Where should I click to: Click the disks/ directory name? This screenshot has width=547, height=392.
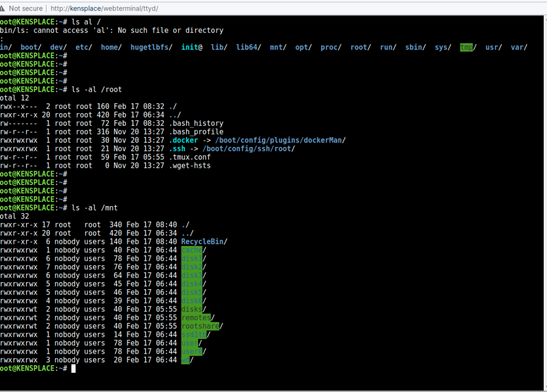point(194,309)
